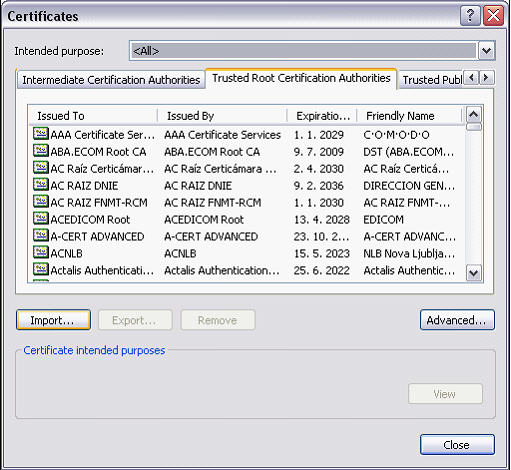511x470 pixels.
Task: Click expiration date 25. 6. 2022
Action: (322, 270)
